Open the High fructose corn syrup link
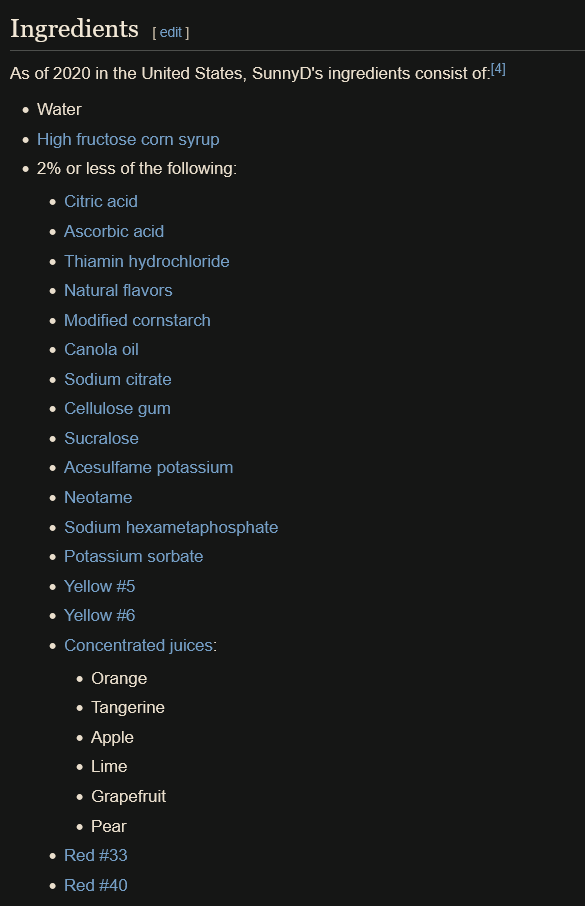The image size is (585, 906). [128, 139]
